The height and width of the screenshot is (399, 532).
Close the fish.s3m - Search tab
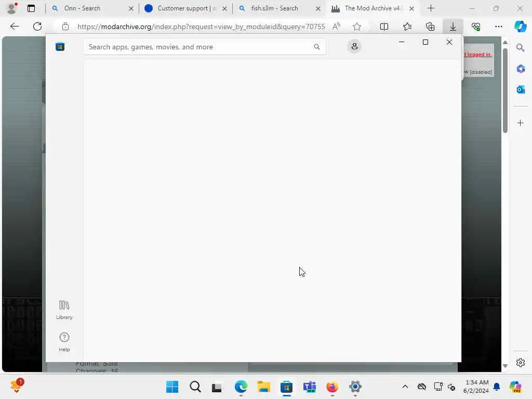point(318,8)
